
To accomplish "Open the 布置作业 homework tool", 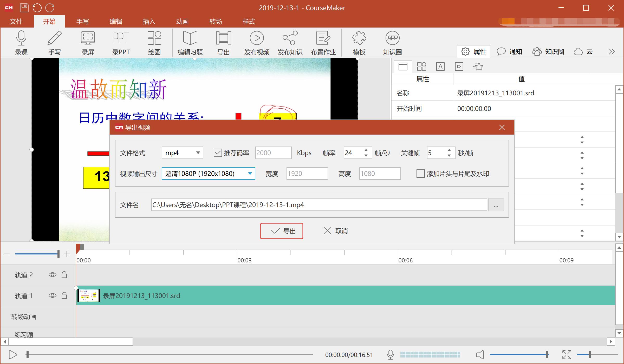I will [x=323, y=43].
